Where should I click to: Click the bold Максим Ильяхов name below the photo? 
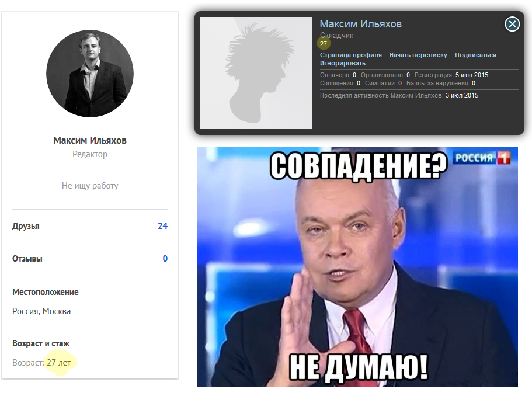[90, 140]
